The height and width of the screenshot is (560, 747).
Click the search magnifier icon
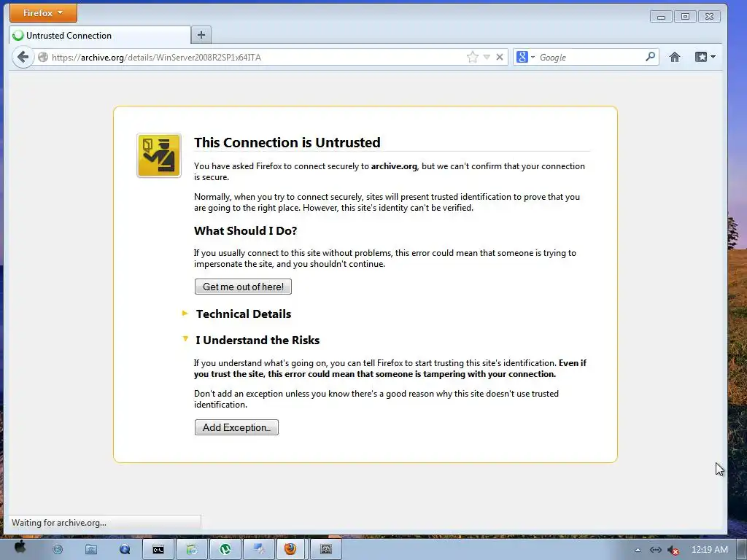pos(650,57)
